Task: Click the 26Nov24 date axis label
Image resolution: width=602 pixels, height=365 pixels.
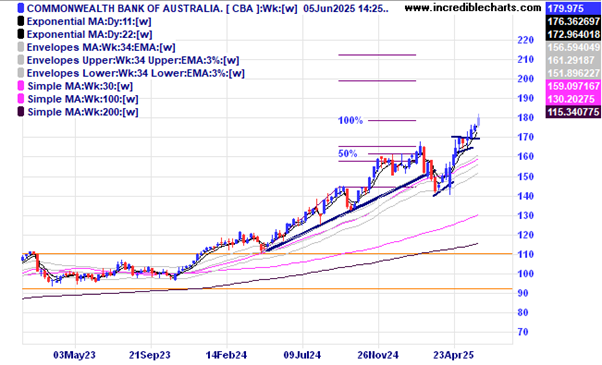Action: [378, 355]
